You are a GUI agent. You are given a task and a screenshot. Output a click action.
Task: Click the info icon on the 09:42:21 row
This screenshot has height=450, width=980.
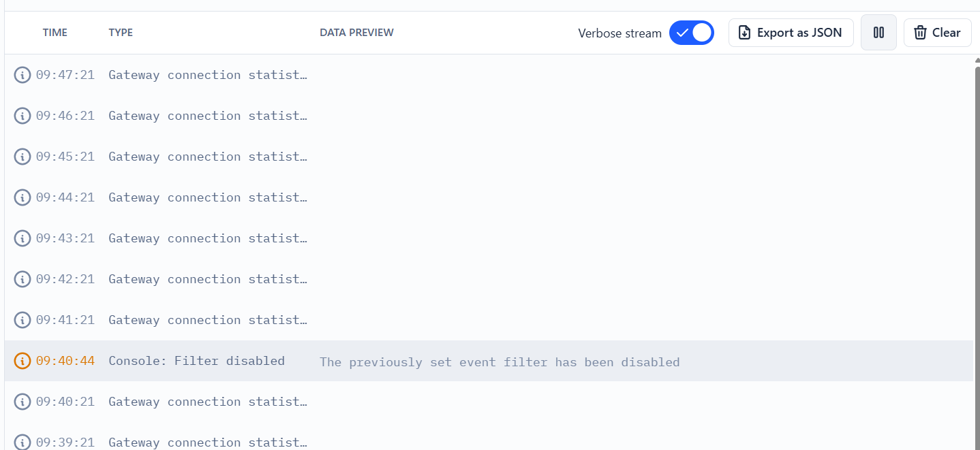22,279
